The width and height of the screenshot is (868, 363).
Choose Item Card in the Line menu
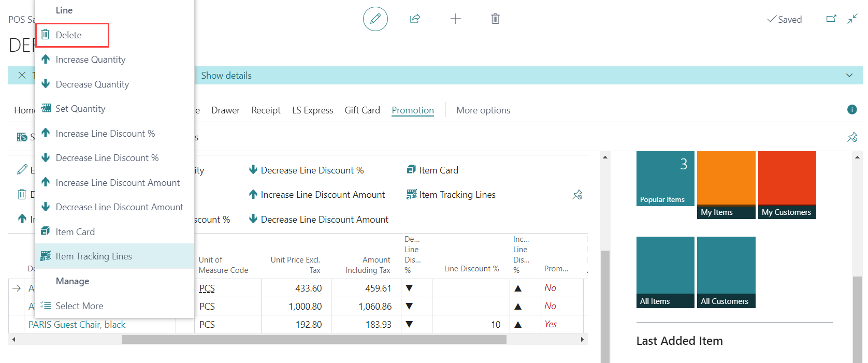pos(114,231)
